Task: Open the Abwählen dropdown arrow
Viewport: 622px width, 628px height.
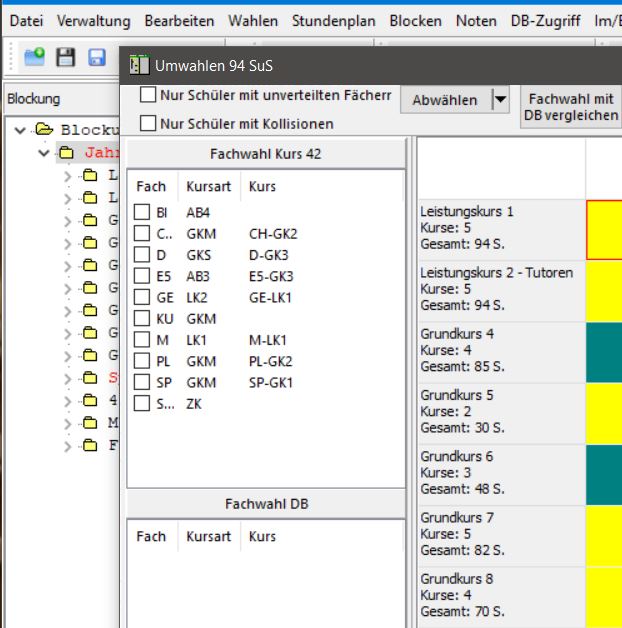Action: click(501, 99)
